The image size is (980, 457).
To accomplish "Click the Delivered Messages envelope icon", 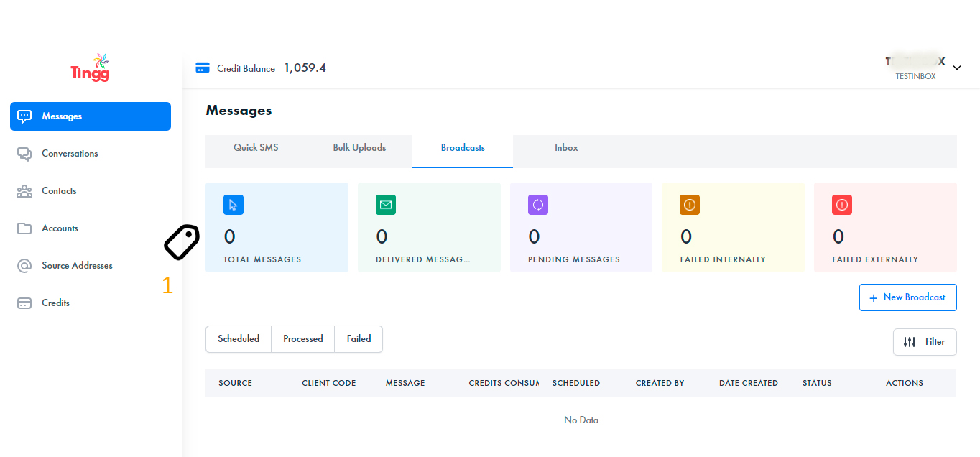I will pyautogui.click(x=386, y=205).
